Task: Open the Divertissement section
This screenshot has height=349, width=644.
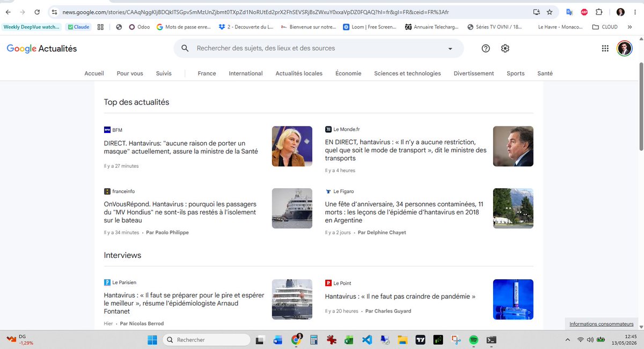Action: [473, 73]
